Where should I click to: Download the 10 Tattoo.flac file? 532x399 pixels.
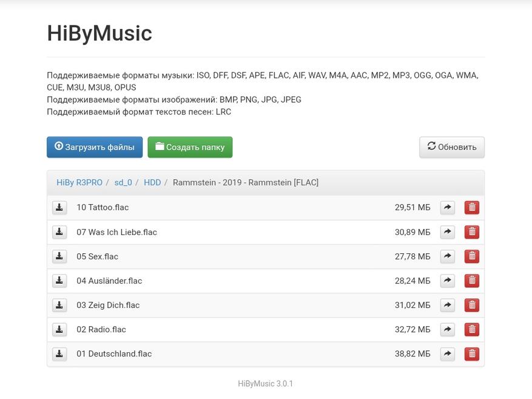[x=59, y=208]
